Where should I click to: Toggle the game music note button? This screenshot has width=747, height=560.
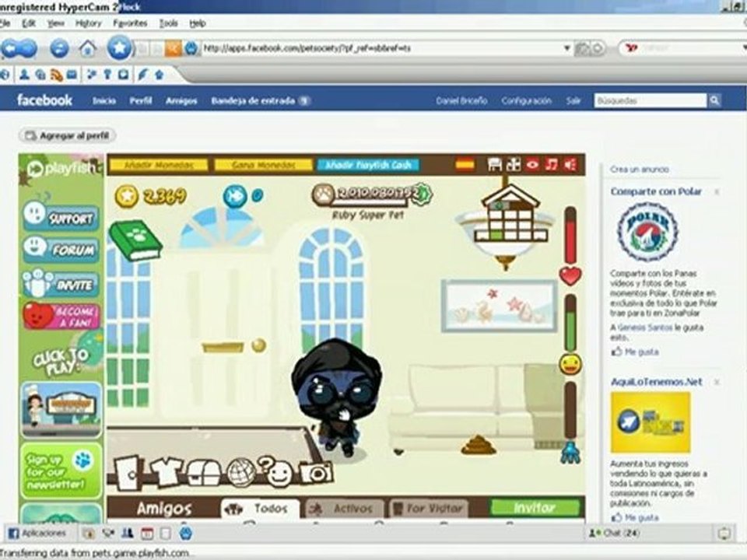[x=551, y=164]
